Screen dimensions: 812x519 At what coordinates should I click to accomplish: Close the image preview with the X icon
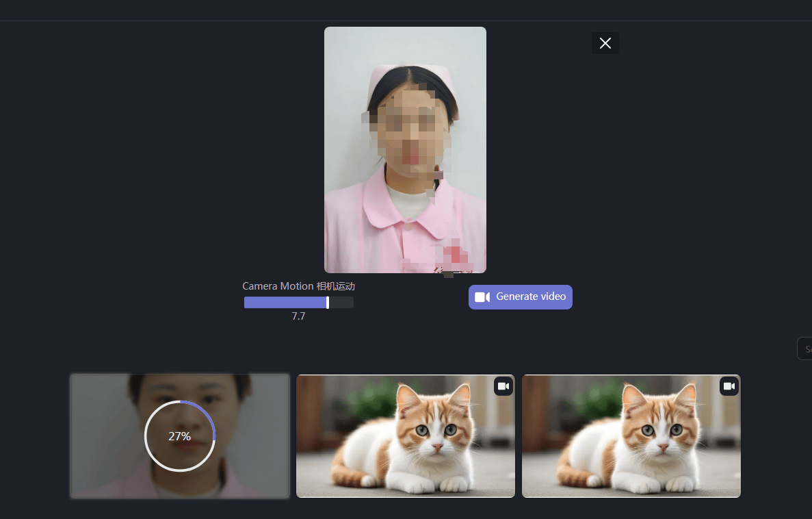(x=605, y=43)
